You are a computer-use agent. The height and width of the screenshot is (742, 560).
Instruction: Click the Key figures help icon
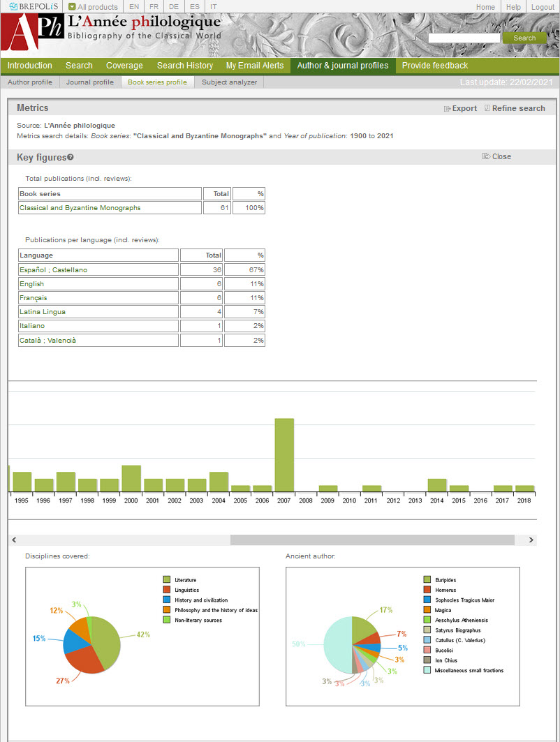tap(71, 158)
